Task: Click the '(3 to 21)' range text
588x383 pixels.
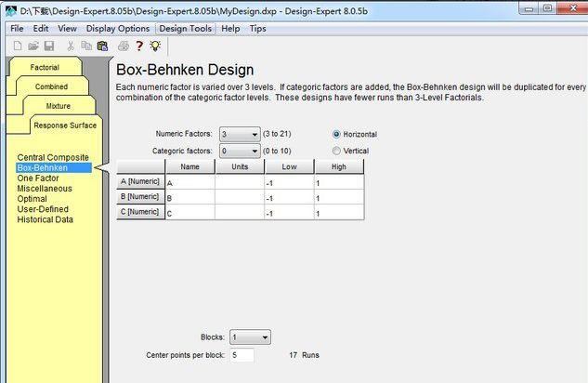Action: [x=277, y=134]
